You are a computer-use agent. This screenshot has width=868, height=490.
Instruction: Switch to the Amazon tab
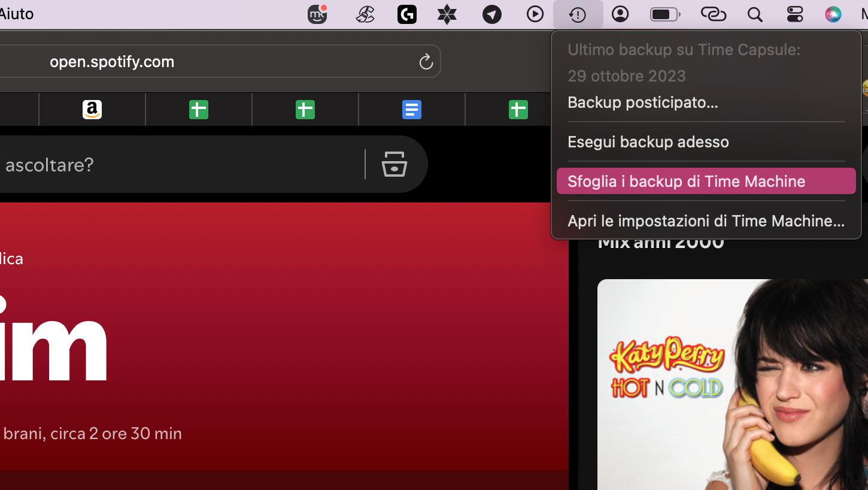(92, 109)
